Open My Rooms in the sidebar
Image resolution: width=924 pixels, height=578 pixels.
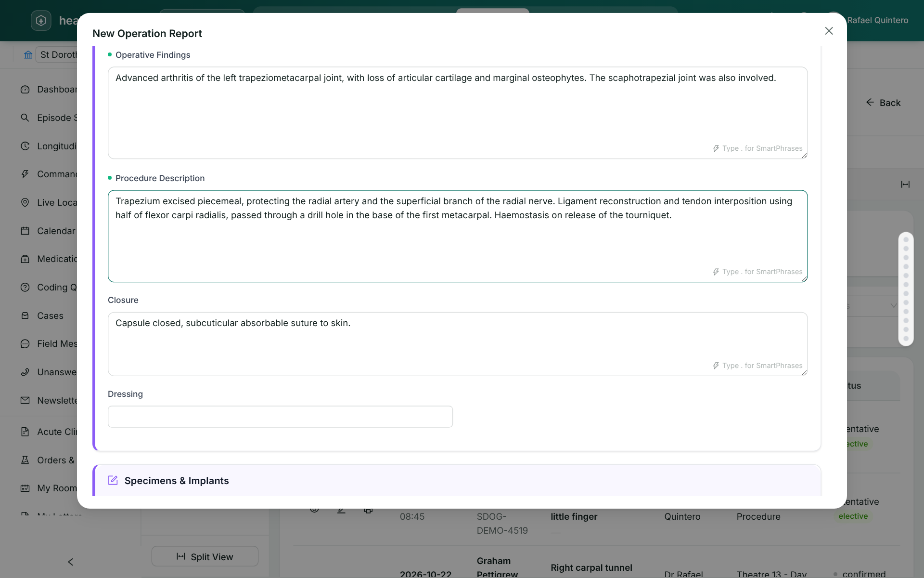(49, 488)
